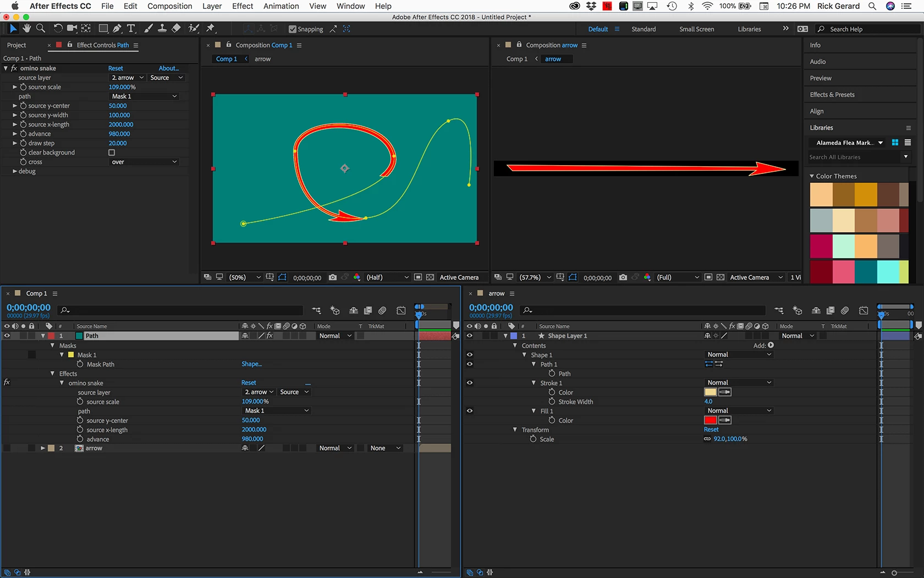Open the source layer '2. arrow' dropdown in Effect Controls
The image size is (924, 578).
coord(127,78)
